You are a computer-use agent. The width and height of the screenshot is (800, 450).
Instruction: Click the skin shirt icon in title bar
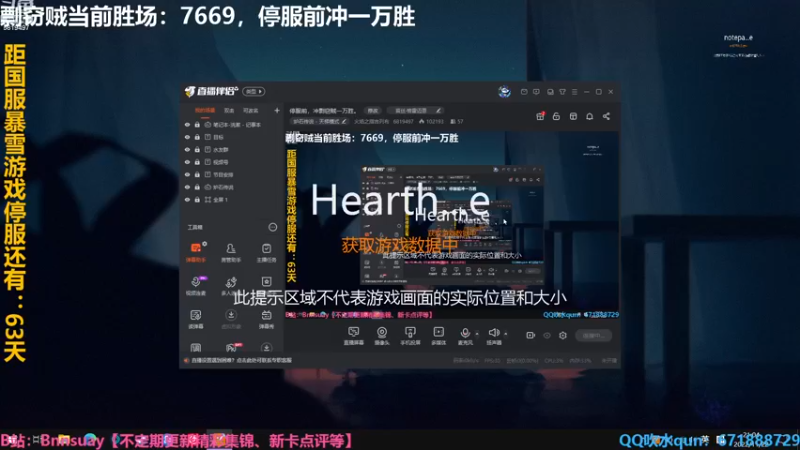pyautogui.click(x=562, y=92)
